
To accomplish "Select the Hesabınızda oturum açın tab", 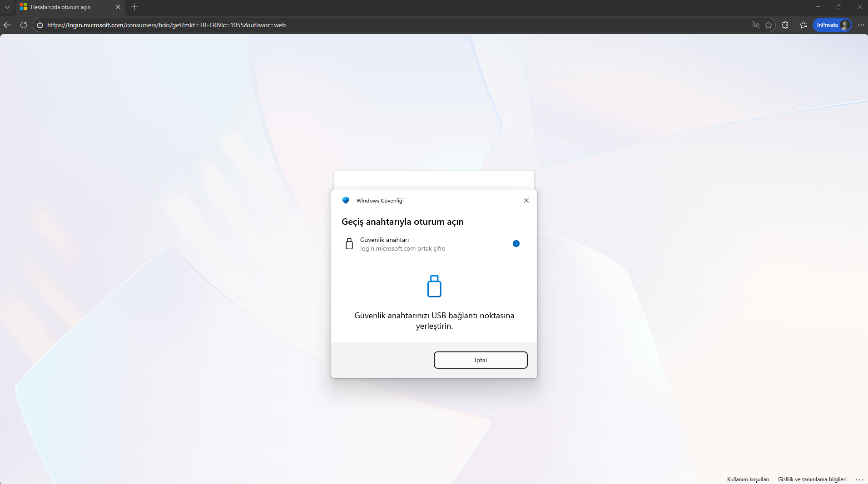I will [x=70, y=7].
